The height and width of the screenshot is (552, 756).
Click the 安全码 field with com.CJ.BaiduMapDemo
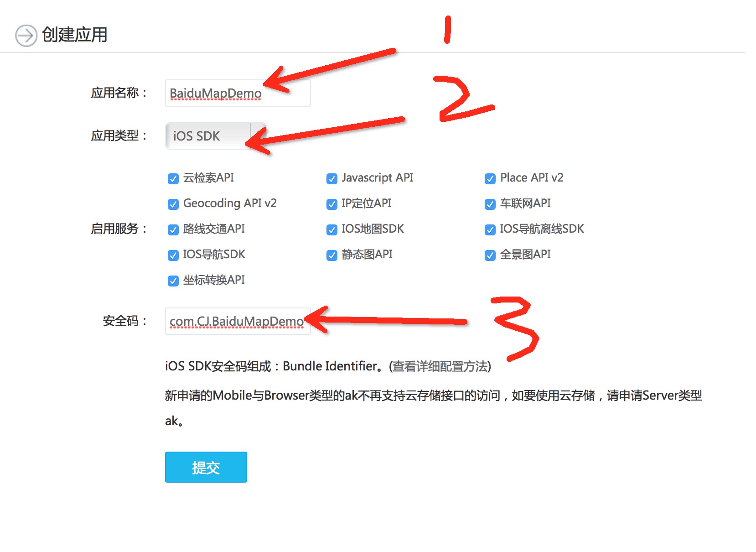pos(238,321)
